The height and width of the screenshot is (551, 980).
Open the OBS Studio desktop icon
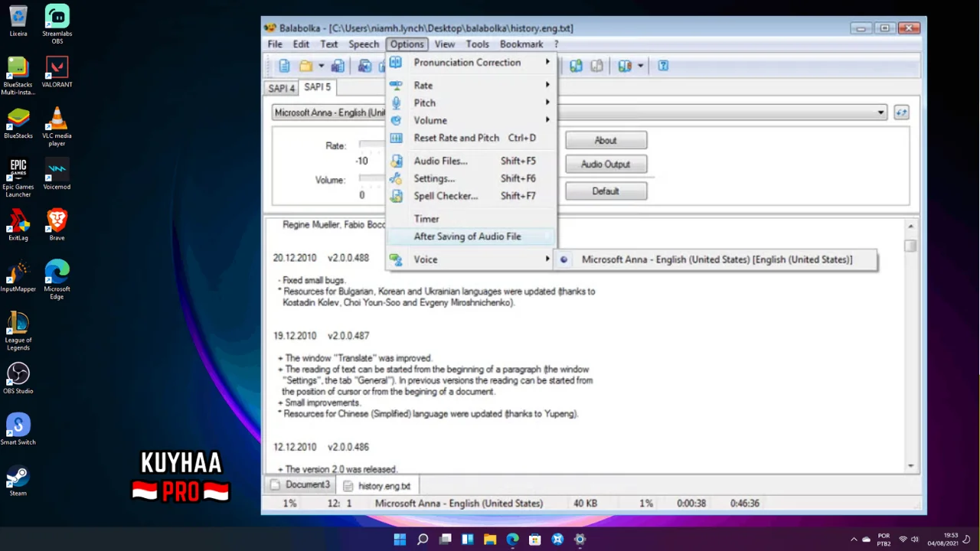pos(18,378)
